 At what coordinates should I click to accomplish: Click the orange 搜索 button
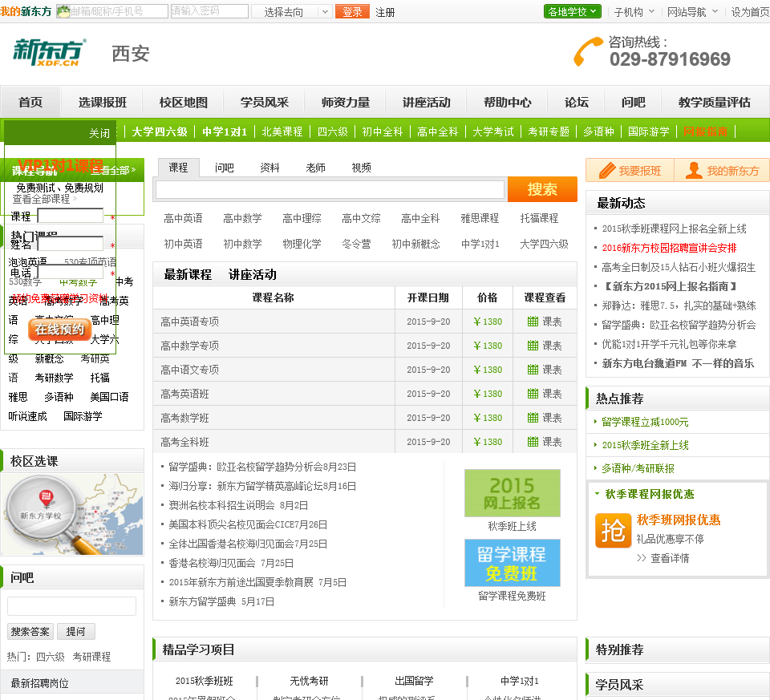coord(542,189)
